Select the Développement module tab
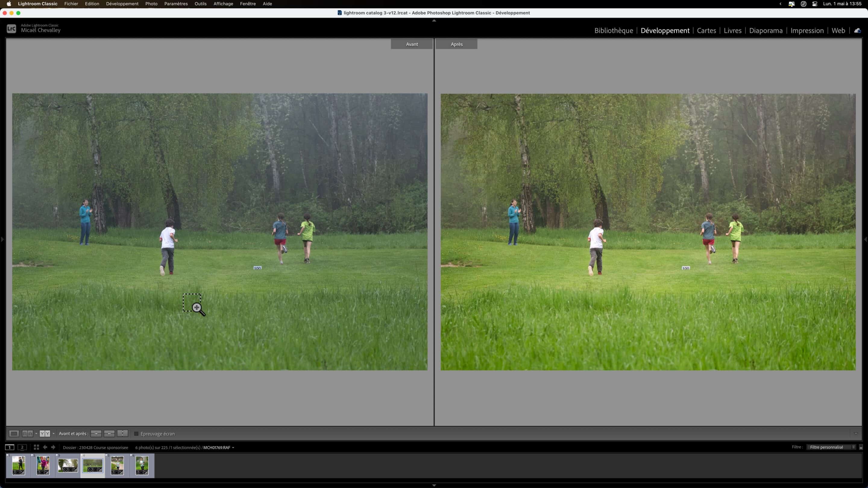 665,31
